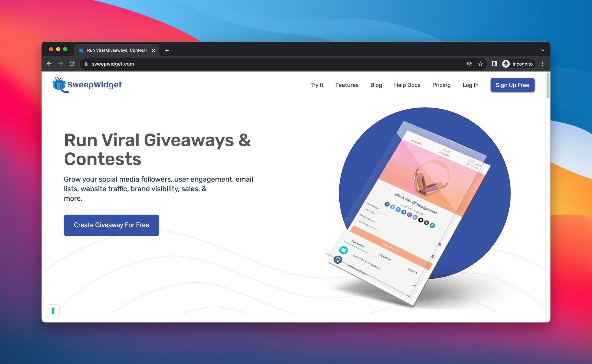The width and height of the screenshot is (592, 364).
Task: Click the reload page icon in browser
Action: [72, 64]
